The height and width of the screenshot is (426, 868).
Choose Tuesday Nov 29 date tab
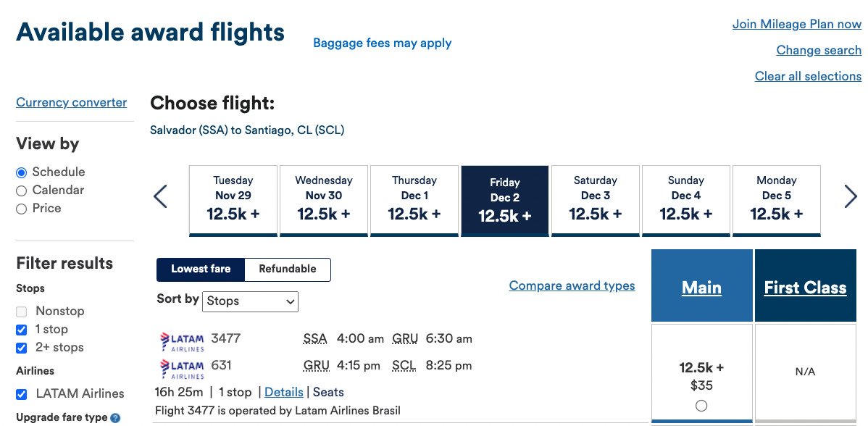pyautogui.click(x=233, y=200)
